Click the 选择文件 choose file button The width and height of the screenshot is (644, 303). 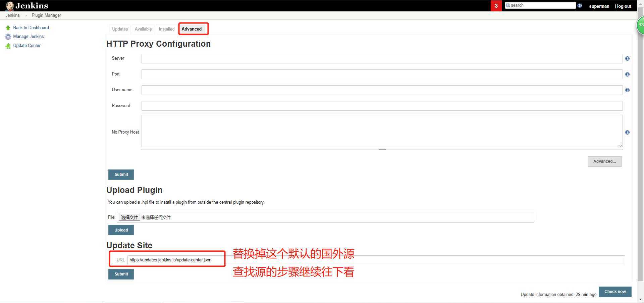coord(129,217)
